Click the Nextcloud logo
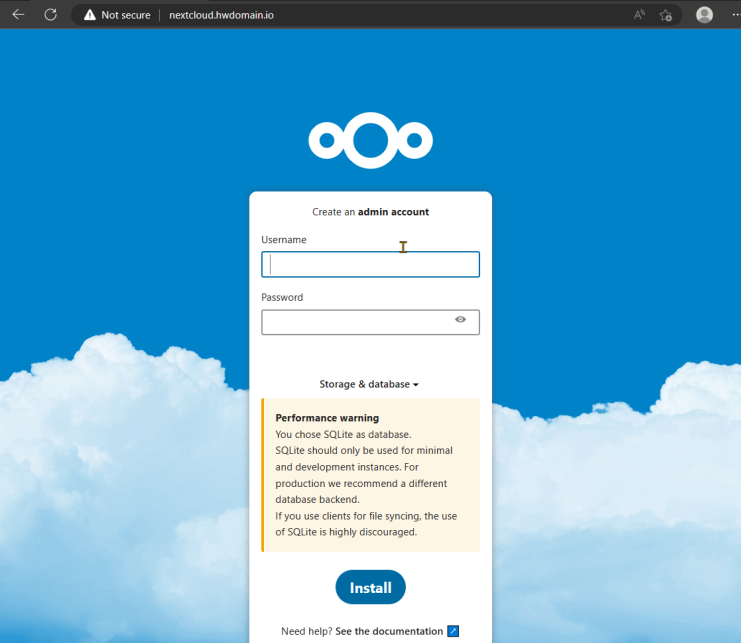 tap(370, 140)
